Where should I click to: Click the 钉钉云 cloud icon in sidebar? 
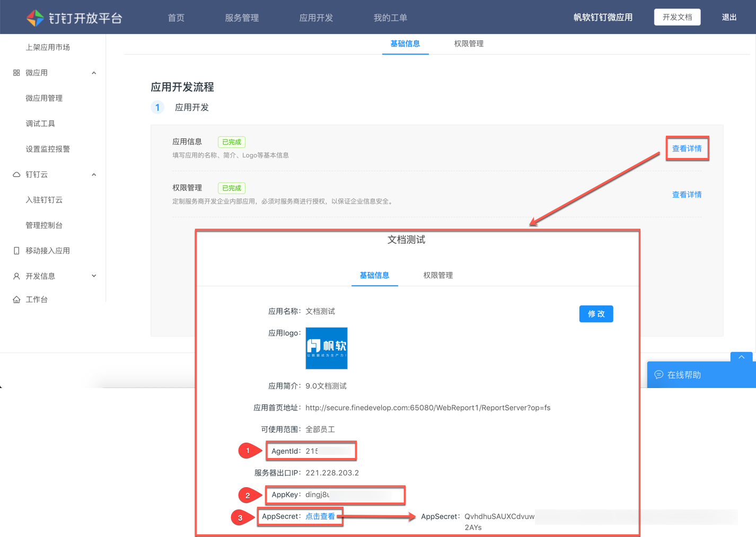point(16,174)
